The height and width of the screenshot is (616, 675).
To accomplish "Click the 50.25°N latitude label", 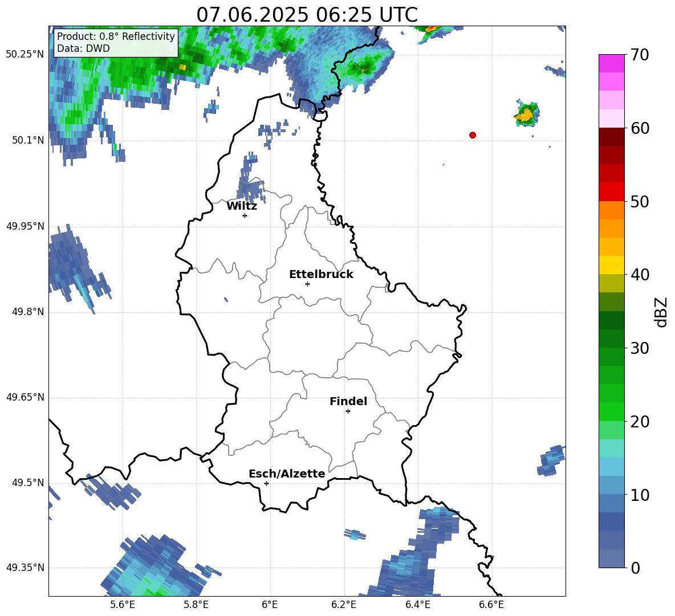I will [x=25, y=55].
